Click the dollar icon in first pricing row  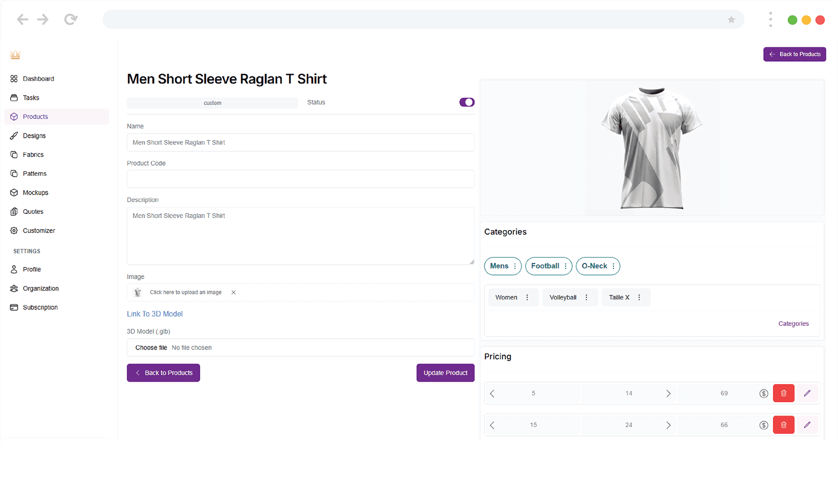coord(763,393)
